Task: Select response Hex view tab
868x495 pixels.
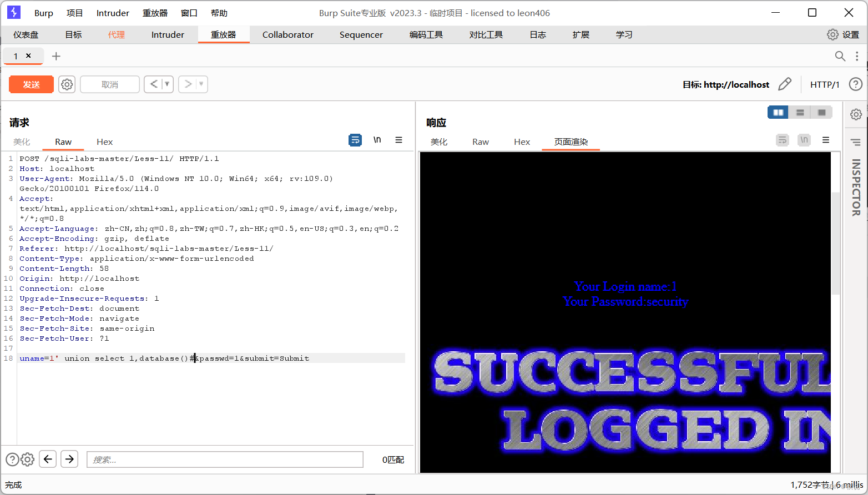Action: (x=522, y=142)
